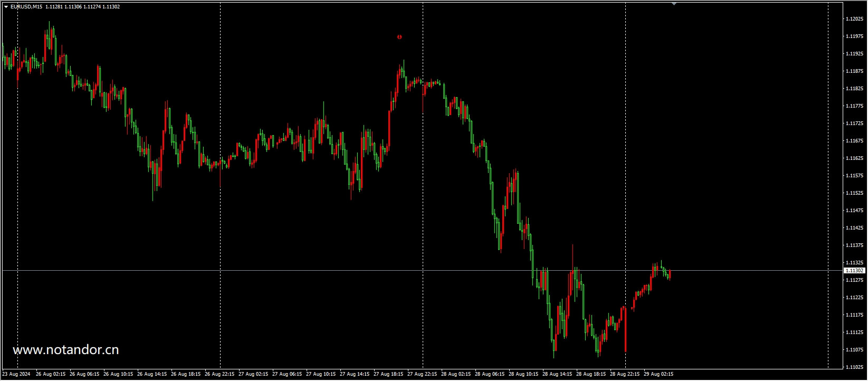Click the 1.11025 price axis label
This screenshot has width=868, height=381.
pos(854,367)
